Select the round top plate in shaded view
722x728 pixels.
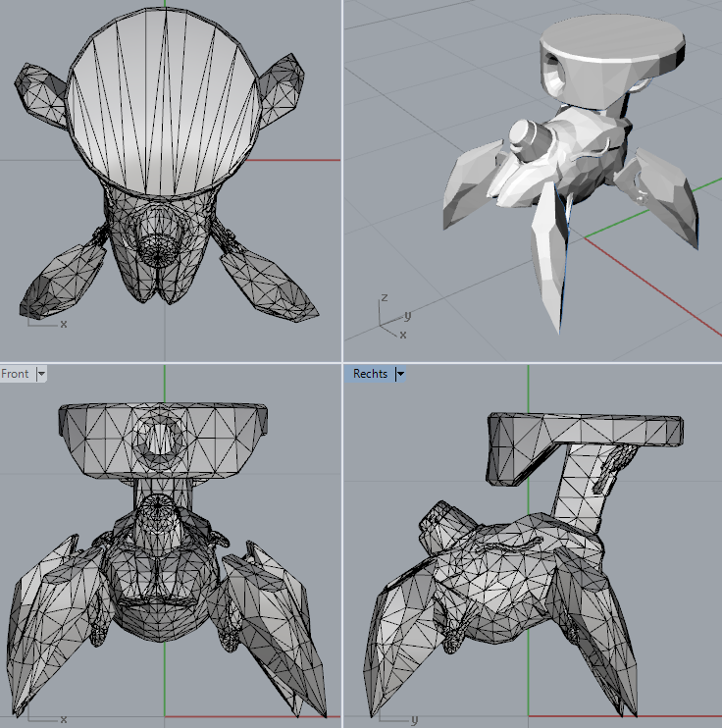610,40
